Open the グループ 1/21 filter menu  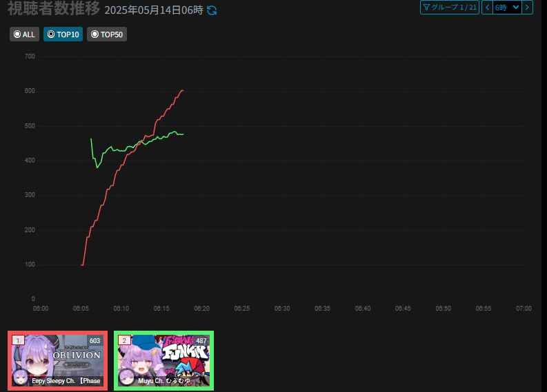[x=450, y=8]
